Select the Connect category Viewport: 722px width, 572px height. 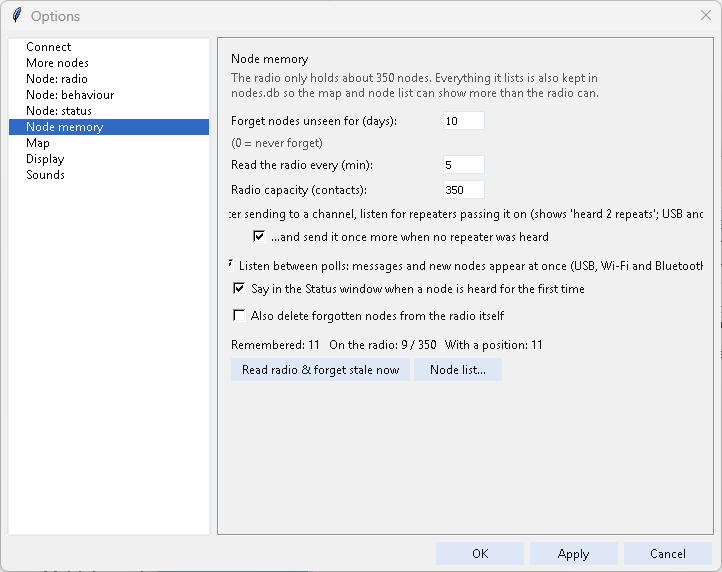pyautogui.click(x=109, y=47)
